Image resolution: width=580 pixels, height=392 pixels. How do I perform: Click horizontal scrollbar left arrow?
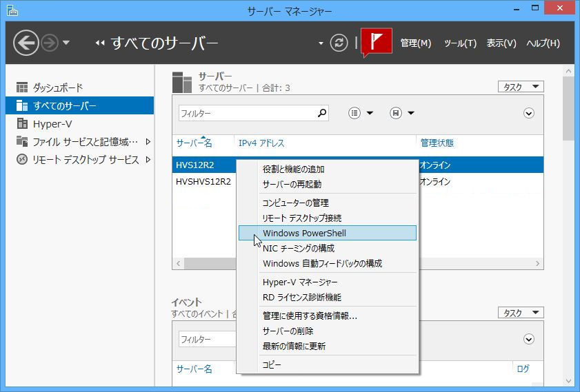[x=179, y=263]
